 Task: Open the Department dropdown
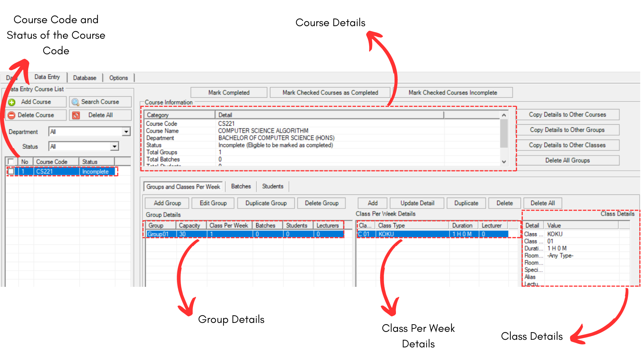(126, 132)
